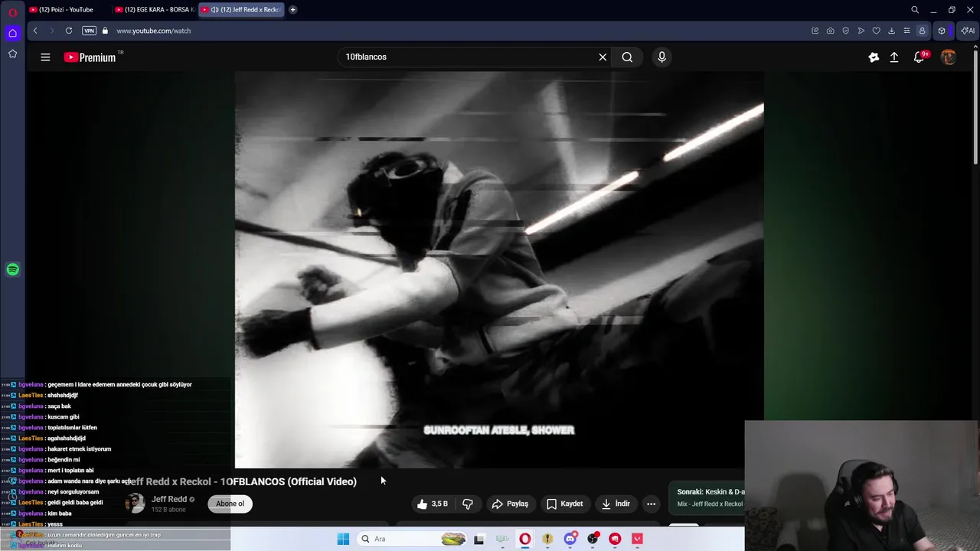Like the video with thumbs up
The width and height of the screenshot is (980, 551).
(432, 504)
